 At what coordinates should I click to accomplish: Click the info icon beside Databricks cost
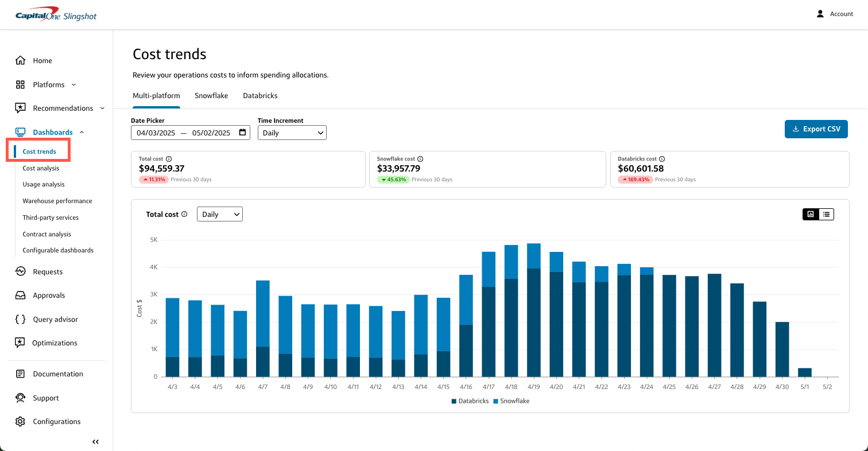coord(662,159)
